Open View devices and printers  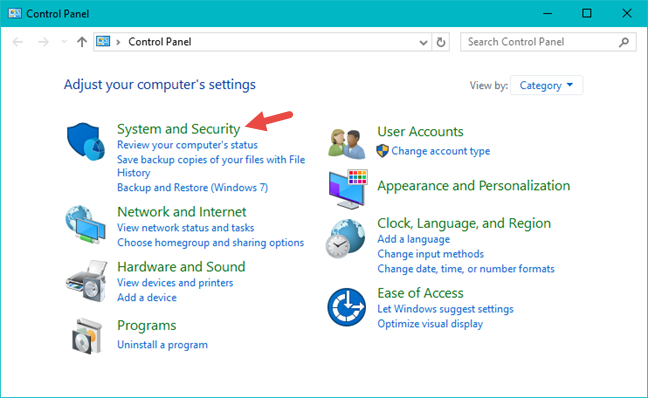[175, 283]
